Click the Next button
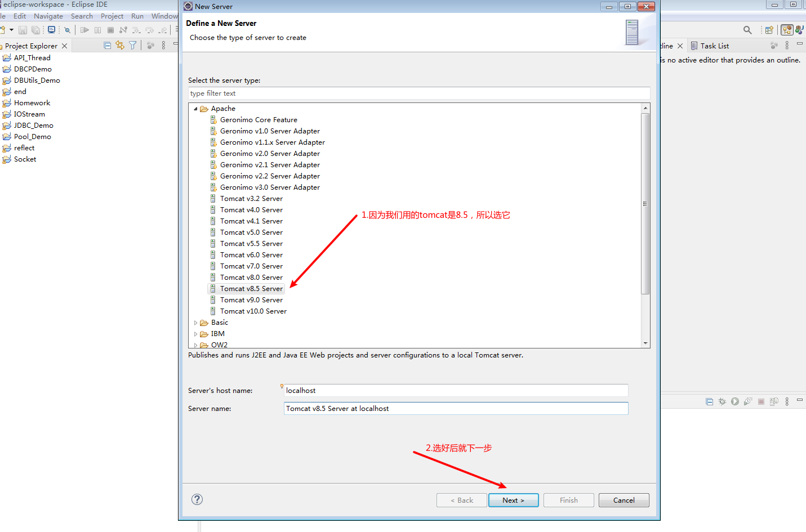 click(x=513, y=500)
